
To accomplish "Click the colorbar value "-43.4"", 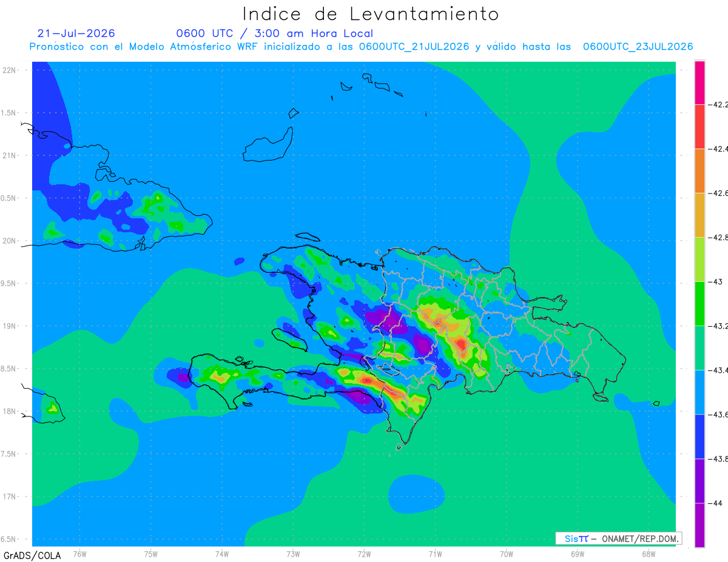I will point(718,370).
